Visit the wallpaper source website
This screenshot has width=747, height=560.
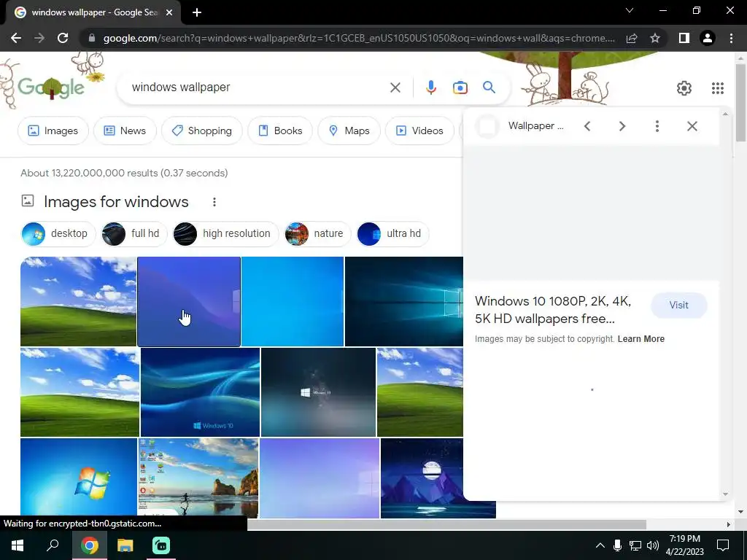(679, 306)
